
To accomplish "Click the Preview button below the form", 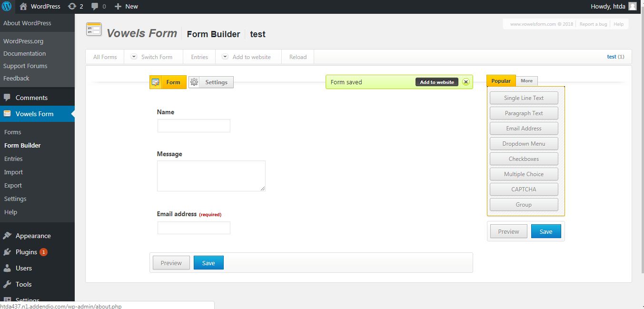I will [x=171, y=263].
